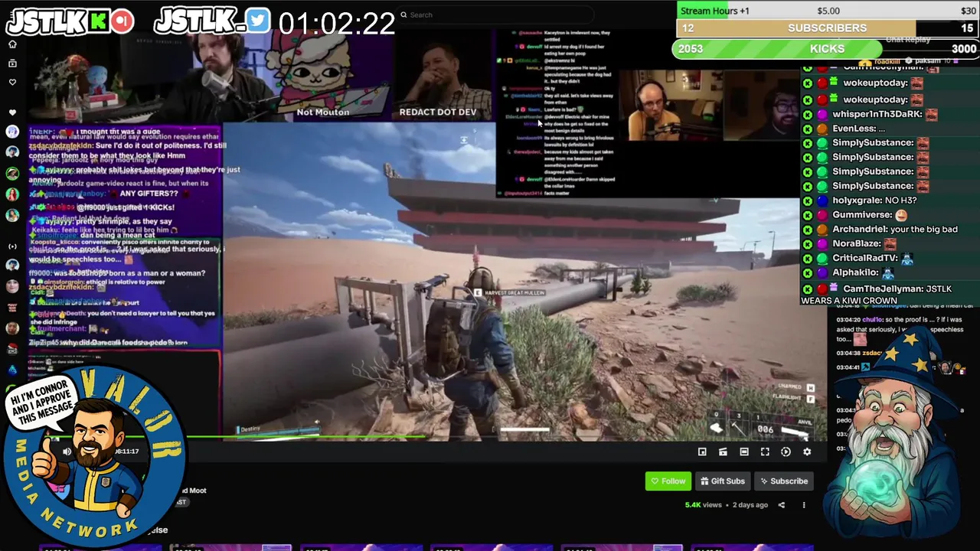Click the Not Mouton webcam label
Image resolution: width=980 pixels, height=551 pixels.
(322, 112)
